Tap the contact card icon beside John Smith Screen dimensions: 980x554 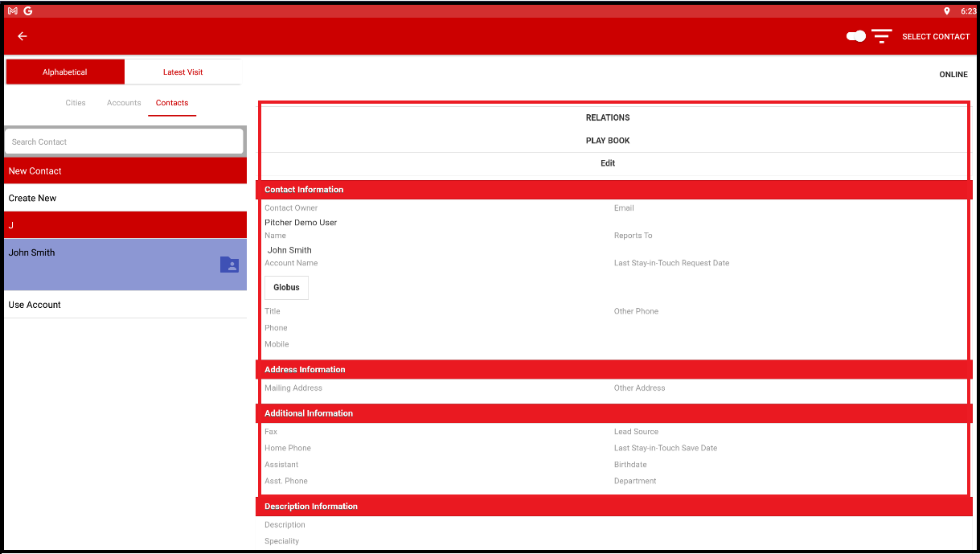(229, 264)
